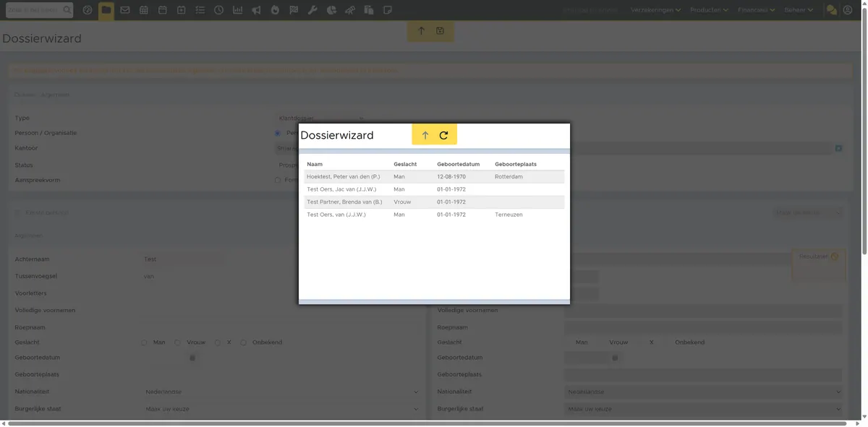Image resolution: width=868 pixels, height=427 pixels.
Task: Select the left Geslacht 'Man' radio button
Action: pyautogui.click(x=144, y=342)
